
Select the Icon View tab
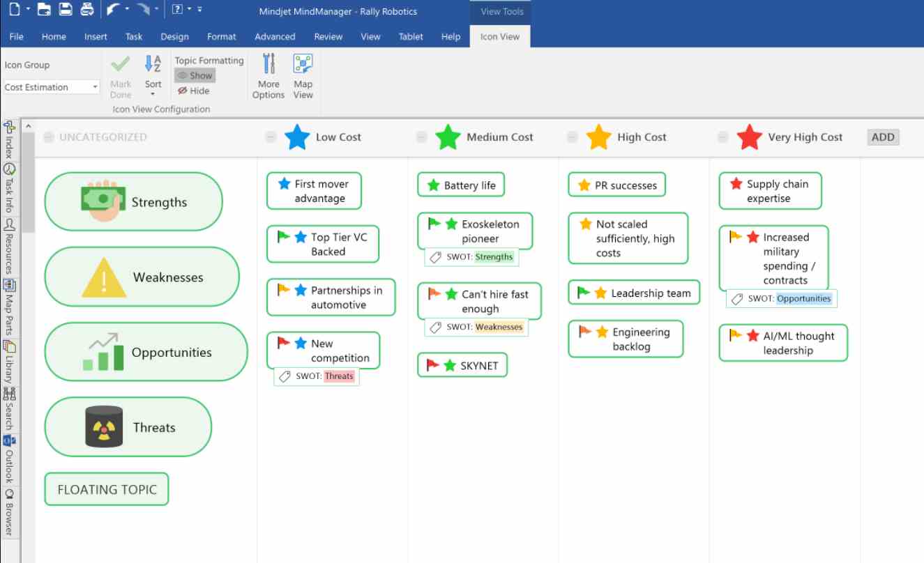pos(500,37)
